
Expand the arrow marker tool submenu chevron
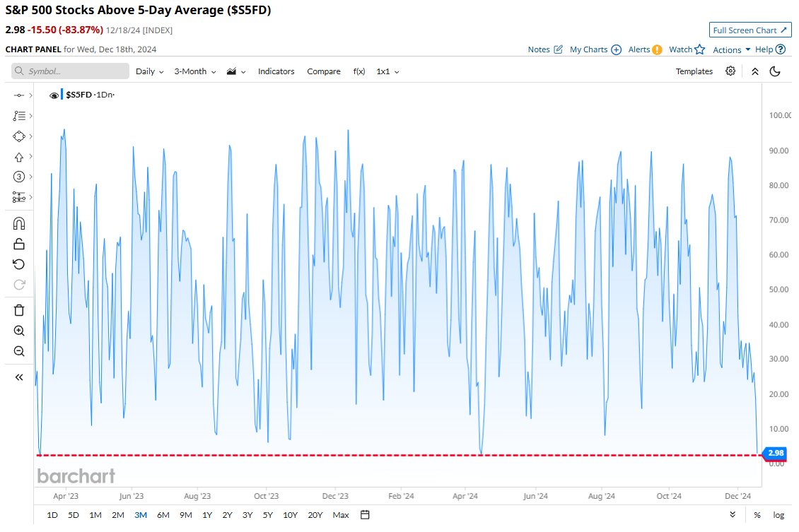tap(30, 156)
